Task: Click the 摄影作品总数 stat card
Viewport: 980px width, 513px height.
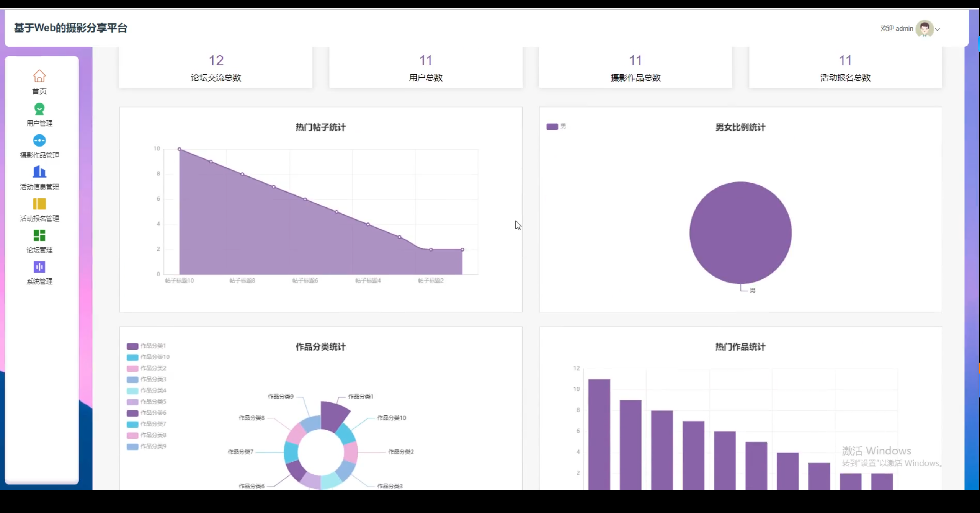Action: pos(635,68)
